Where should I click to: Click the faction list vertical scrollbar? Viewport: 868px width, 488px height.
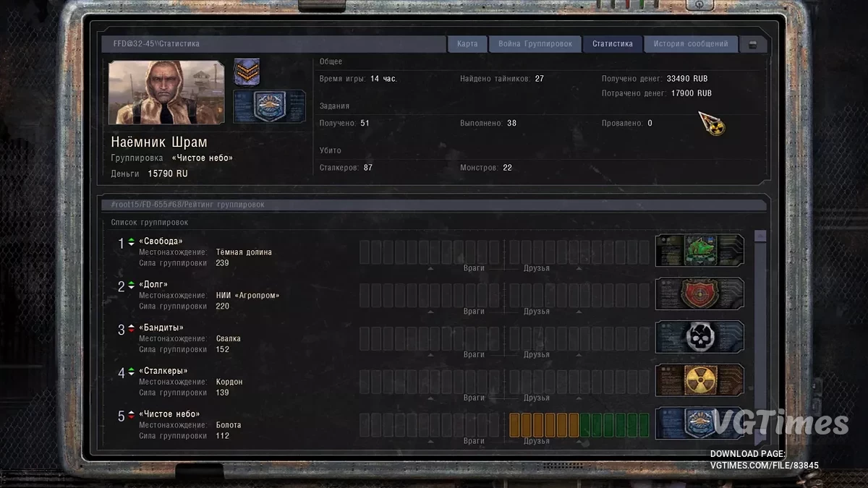pyautogui.click(x=759, y=333)
